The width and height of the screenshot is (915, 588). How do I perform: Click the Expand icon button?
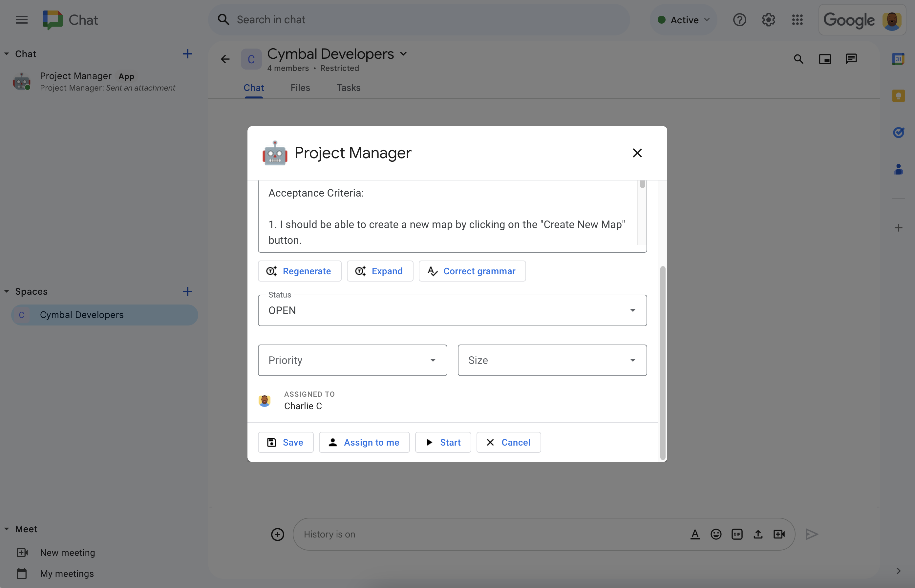[360, 271]
